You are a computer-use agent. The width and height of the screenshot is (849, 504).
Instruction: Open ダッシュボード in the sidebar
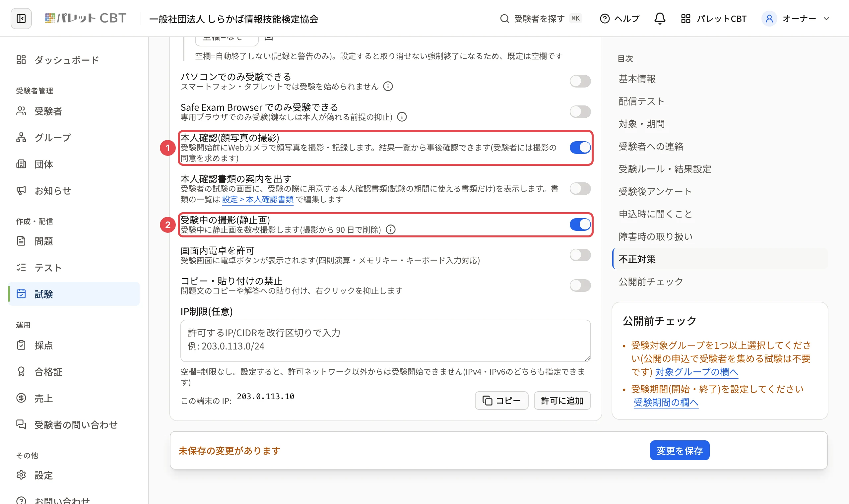74,60
